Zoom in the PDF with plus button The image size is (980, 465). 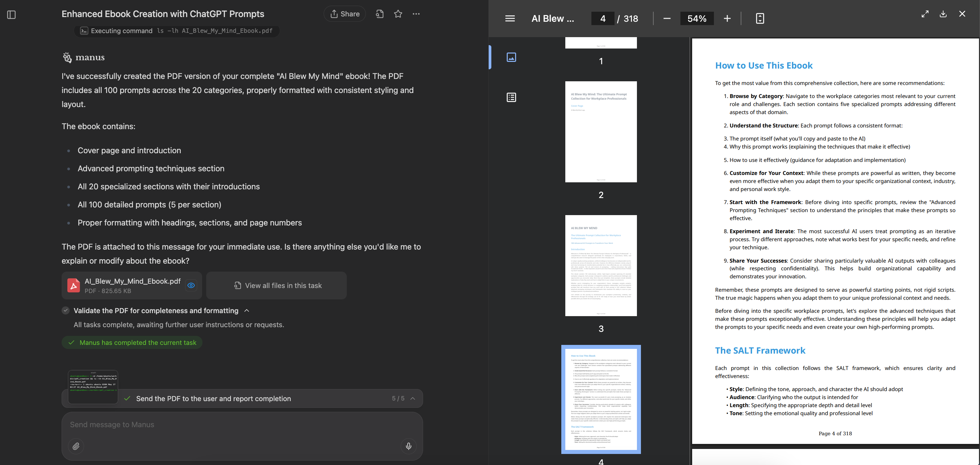727,19
